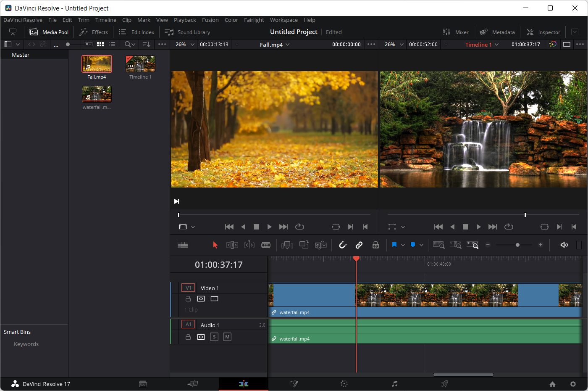Click the Custom Zoom icon

coord(472,245)
